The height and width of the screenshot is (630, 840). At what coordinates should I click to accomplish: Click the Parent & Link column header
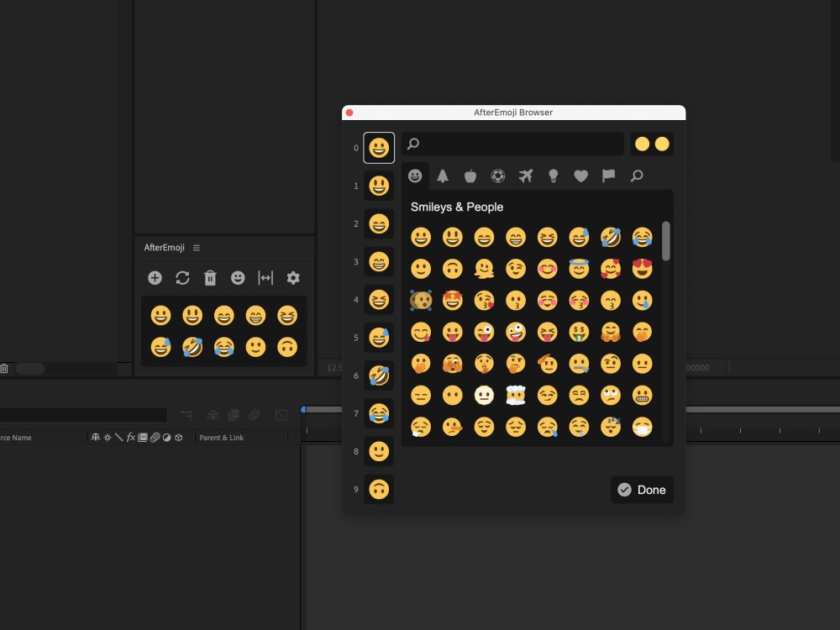click(x=221, y=438)
